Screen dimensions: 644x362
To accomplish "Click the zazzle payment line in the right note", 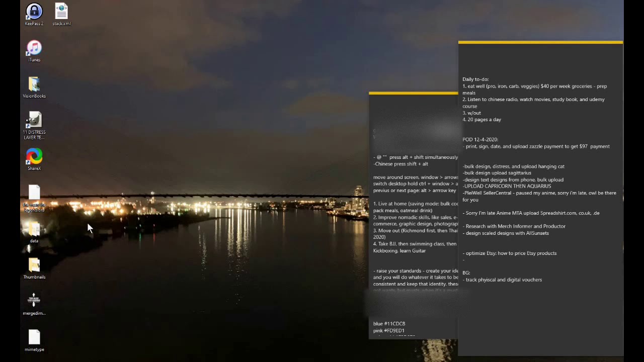I will 536,146.
